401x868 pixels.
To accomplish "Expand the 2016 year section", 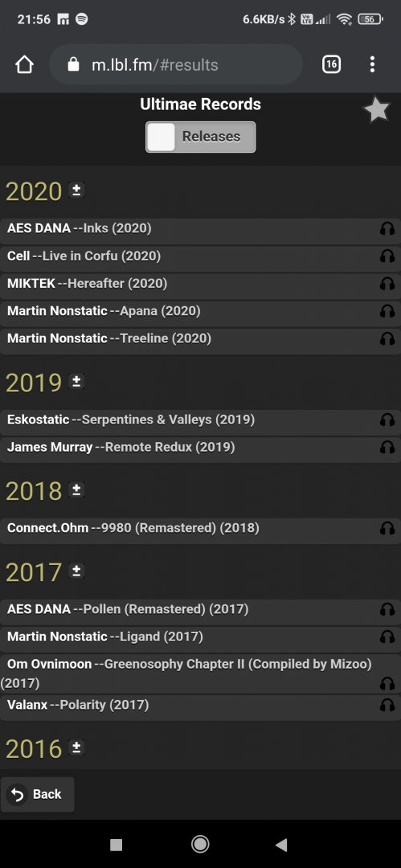I will tap(76, 747).
